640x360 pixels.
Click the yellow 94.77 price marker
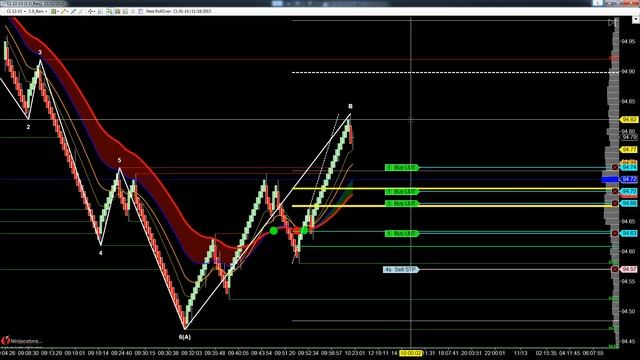tap(629, 150)
